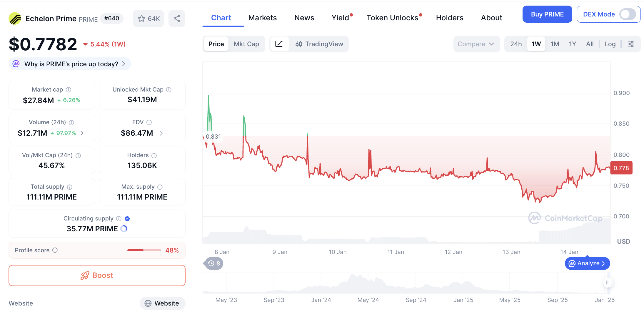Click the circulating supply progress ring icon
644x312 pixels.
[124, 229]
